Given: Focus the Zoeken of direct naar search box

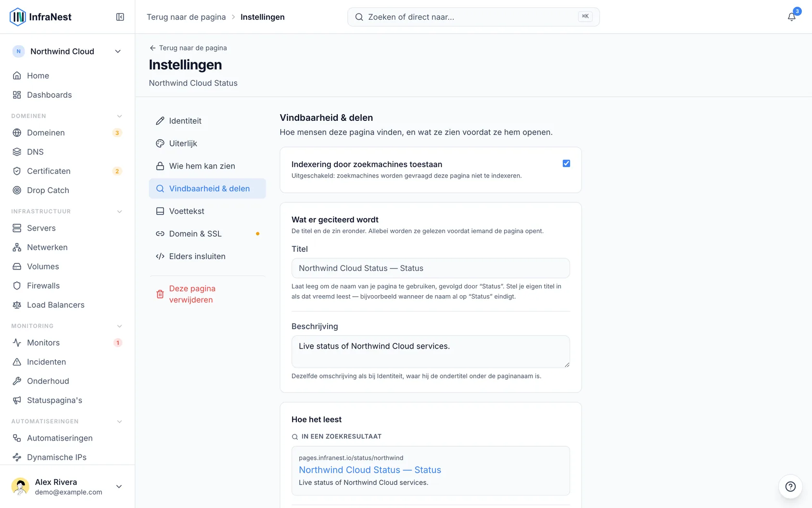Looking at the screenshot, I should [x=473, y=17].
